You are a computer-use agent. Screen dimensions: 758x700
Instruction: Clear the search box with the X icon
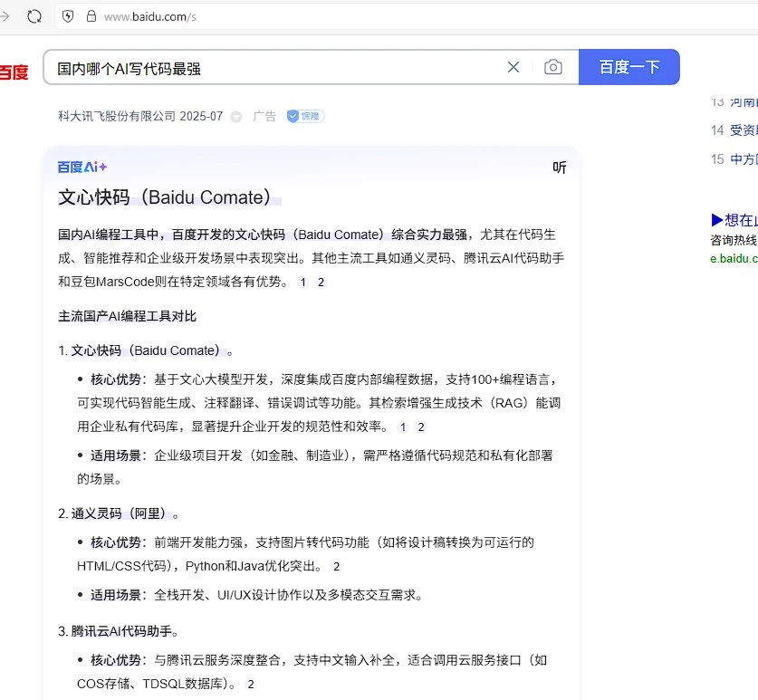pyautogui.click(x=513, y=67)
